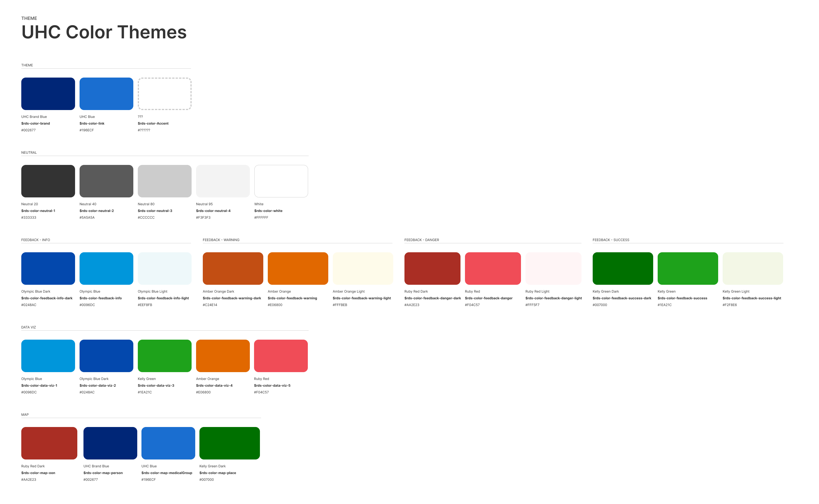
Task: Select the Neutral 20 dark gray swatch
Action: click(x=48, y=181)
